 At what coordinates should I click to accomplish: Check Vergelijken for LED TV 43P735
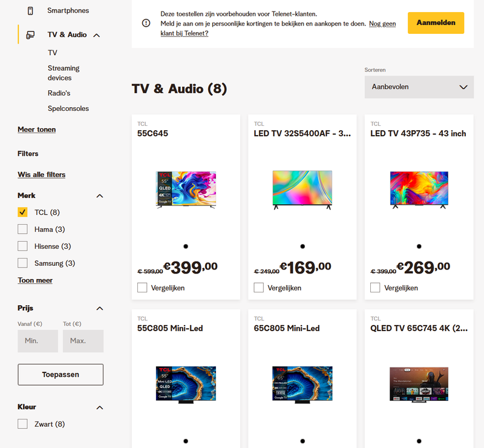click(x=375, y=288)
